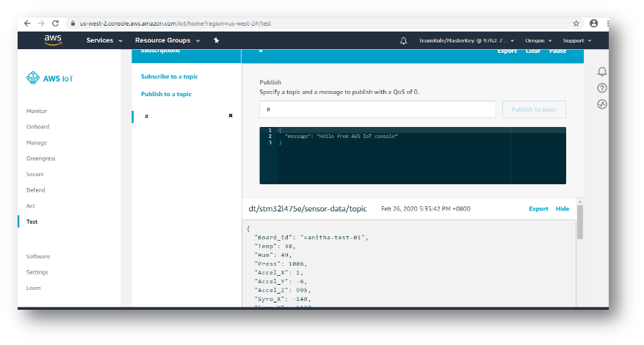644x345 pixels.
Task: Click the Publish to a topic link
Action: tap(166, 94)
